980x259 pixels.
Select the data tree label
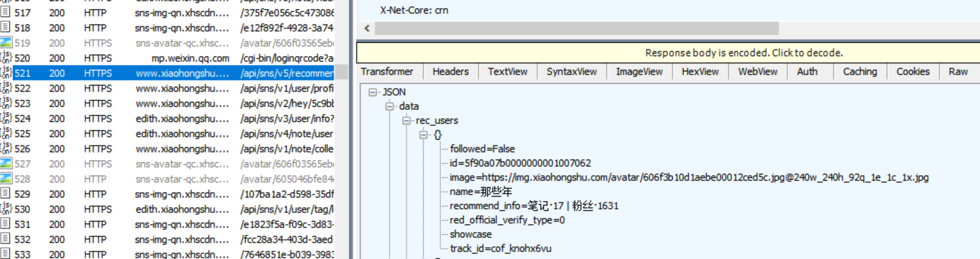click(409, 106)
